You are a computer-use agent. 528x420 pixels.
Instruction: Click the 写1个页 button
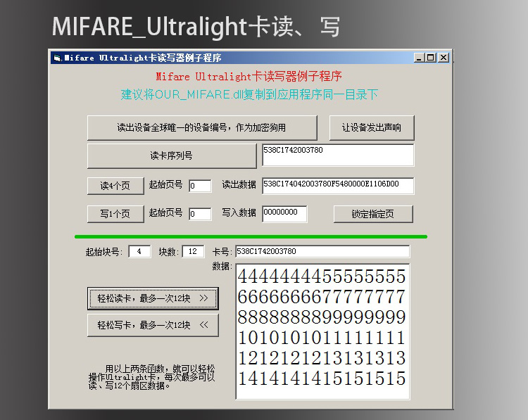pyautogui.click(x=115, y=214)
